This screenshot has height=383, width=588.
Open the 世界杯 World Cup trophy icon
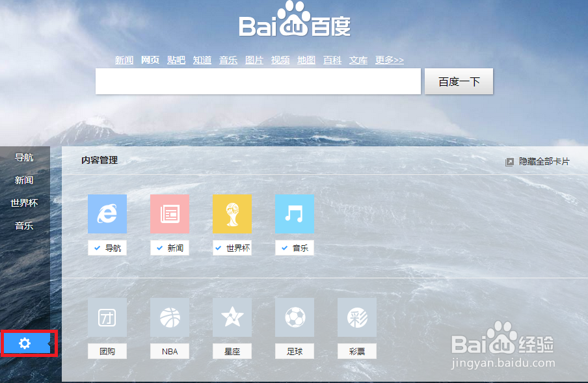pos(232,214)
